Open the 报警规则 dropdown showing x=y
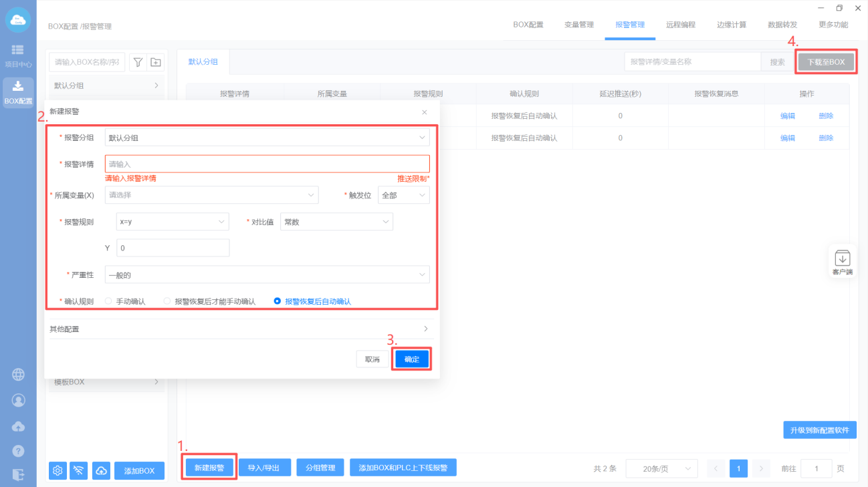This screenshot has height=487, width=868. (x=173, y=222)
